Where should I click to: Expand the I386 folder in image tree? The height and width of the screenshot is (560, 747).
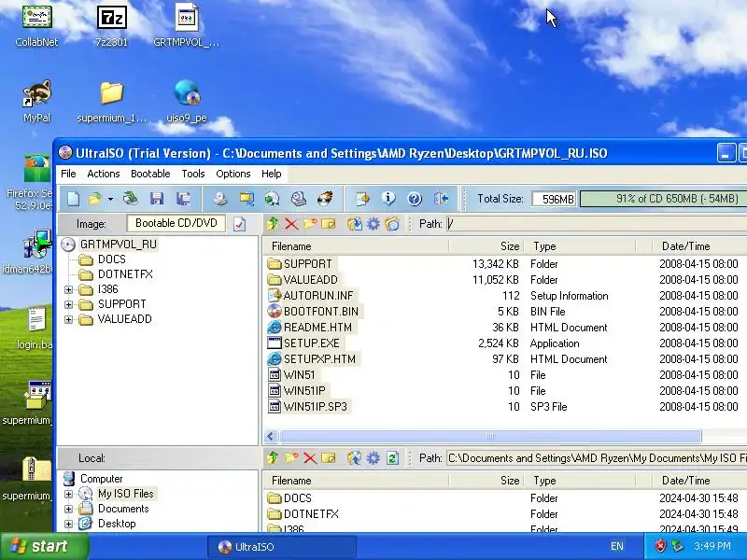pos(68,289)
